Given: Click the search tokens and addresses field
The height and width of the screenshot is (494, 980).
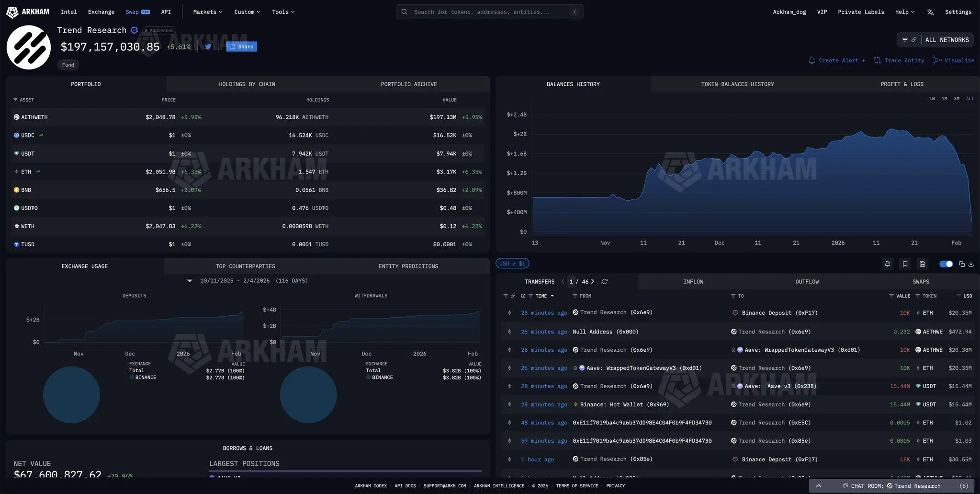Looking at the screenshot, I should pos(490,12).
